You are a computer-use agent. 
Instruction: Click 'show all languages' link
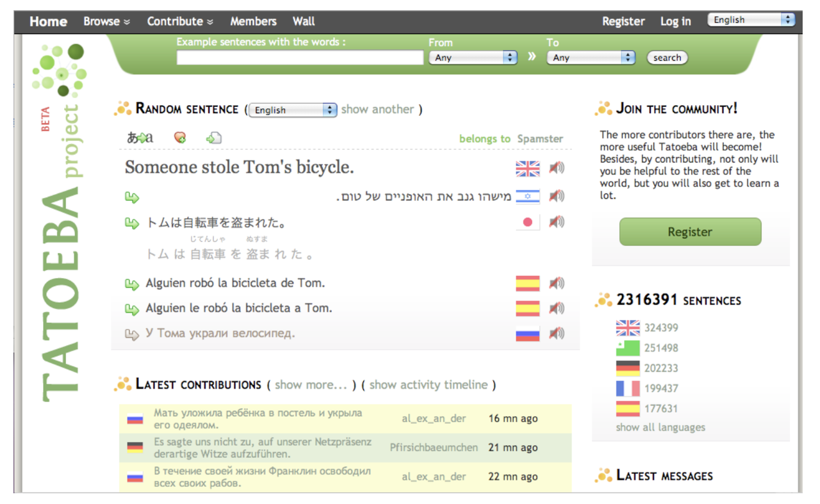click(660, 427)
